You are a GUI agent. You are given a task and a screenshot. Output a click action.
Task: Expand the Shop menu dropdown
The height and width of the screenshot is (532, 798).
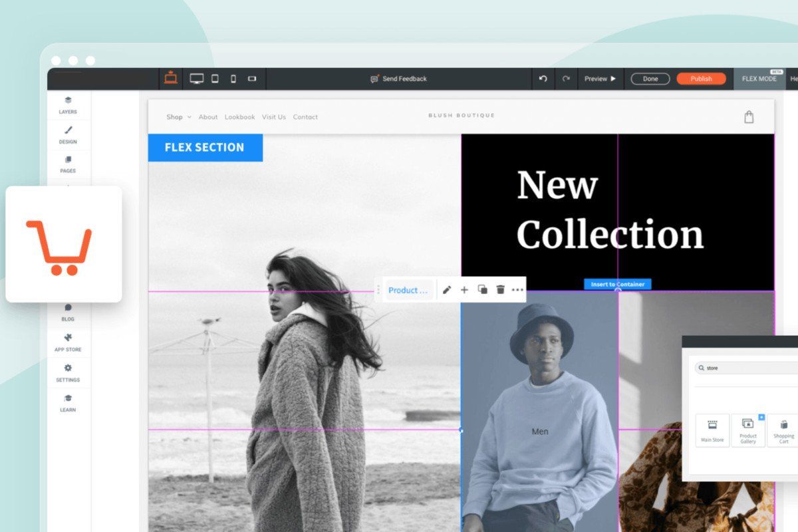coord(178,117)
